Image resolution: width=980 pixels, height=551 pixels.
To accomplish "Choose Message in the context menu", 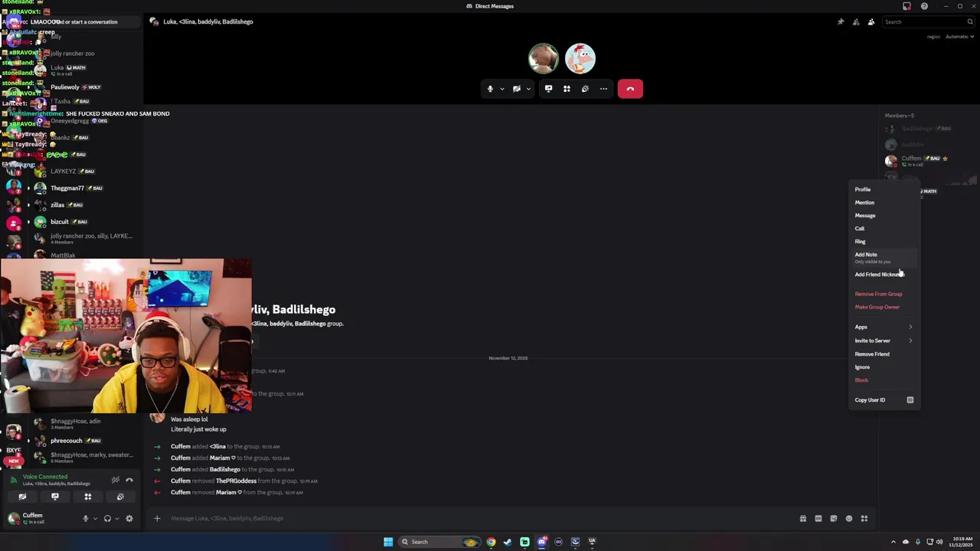I will 884,215.
